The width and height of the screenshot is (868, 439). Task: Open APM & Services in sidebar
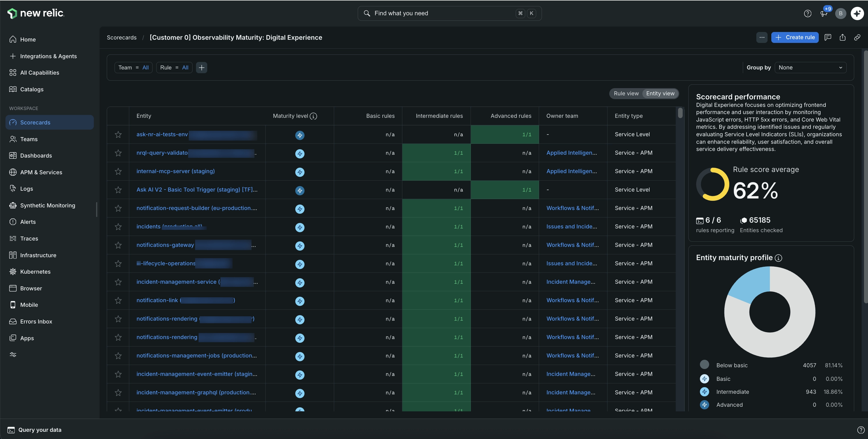[x=50, y=172]
